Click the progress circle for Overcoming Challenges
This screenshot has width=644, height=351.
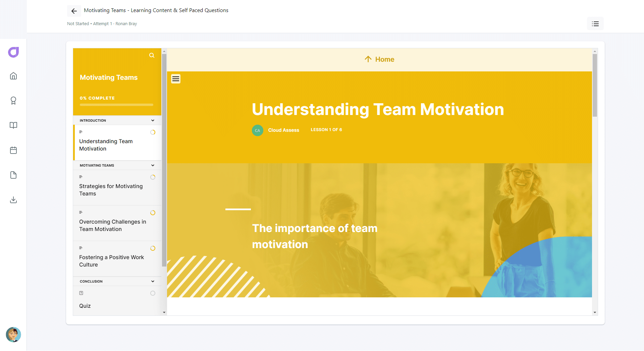pyautogui.click(x=153, y=213)
